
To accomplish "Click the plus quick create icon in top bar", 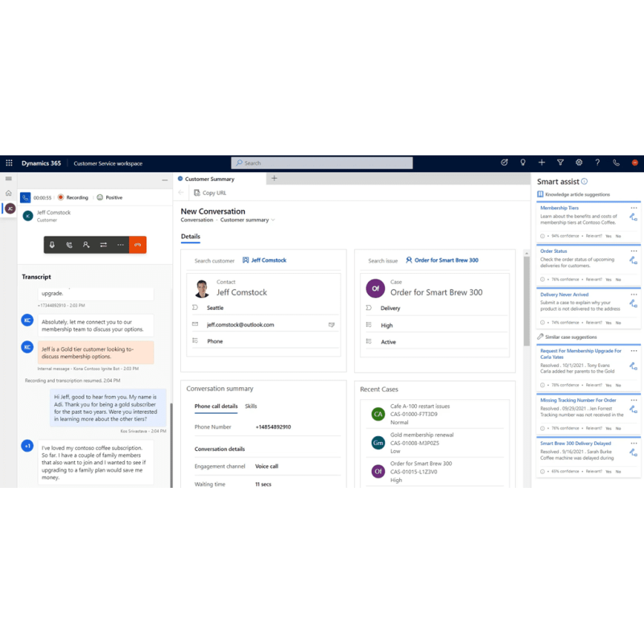I will (542, 163).
